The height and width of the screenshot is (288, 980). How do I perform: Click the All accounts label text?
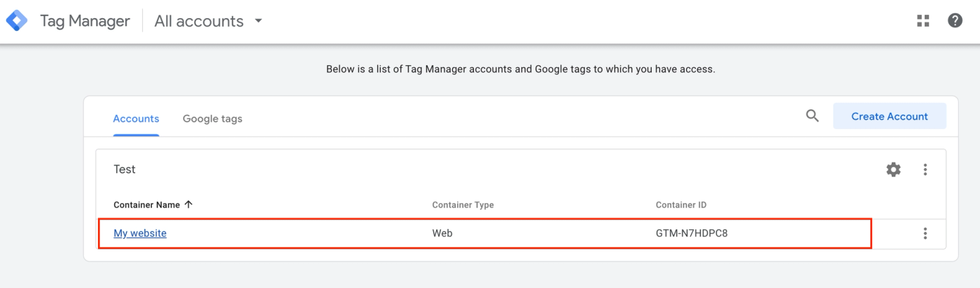point(199,21)
